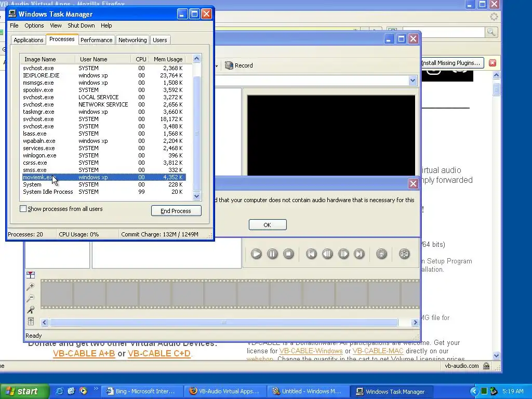The width and height of the screenshot is (532, 399).
Task: Expand hidden system tray icons arrow
Action: [474, 391]
